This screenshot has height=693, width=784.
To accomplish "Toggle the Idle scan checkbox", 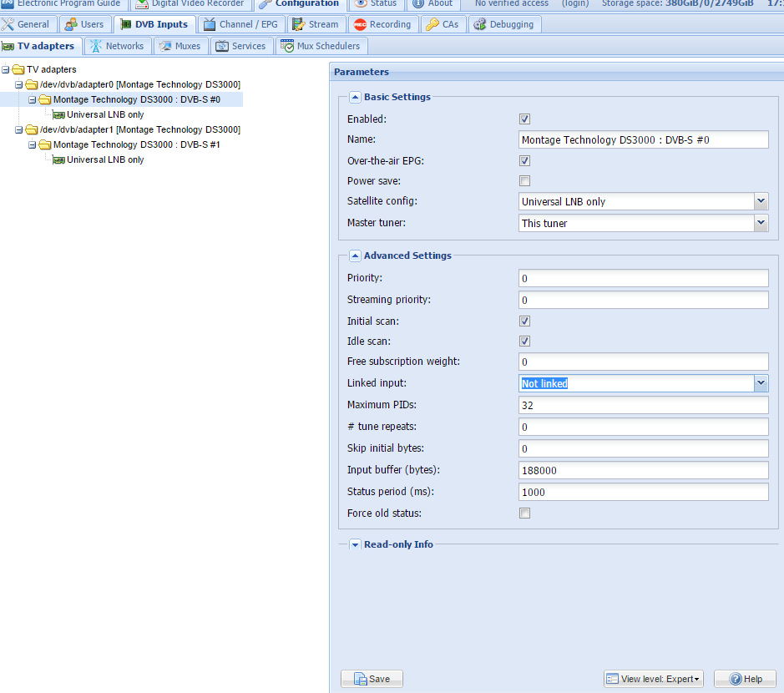I will [524, 341].
